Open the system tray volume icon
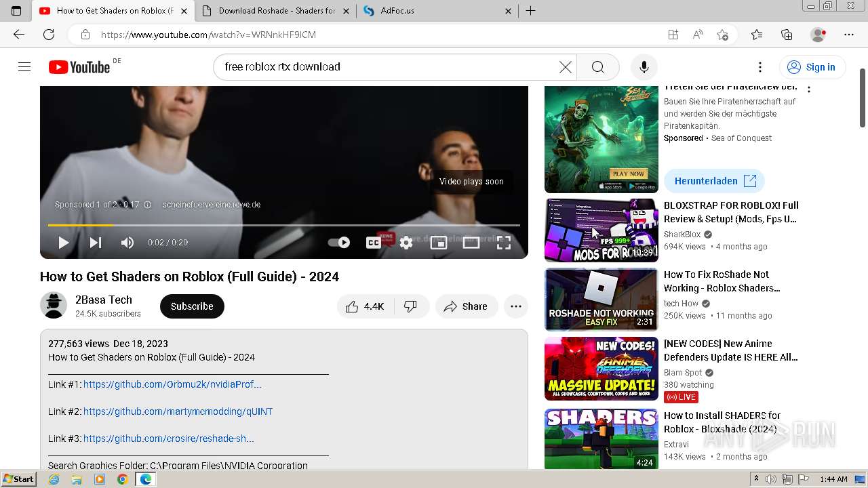Image resolution: width=868 pixels, height=488 pixels. [772, 479]
